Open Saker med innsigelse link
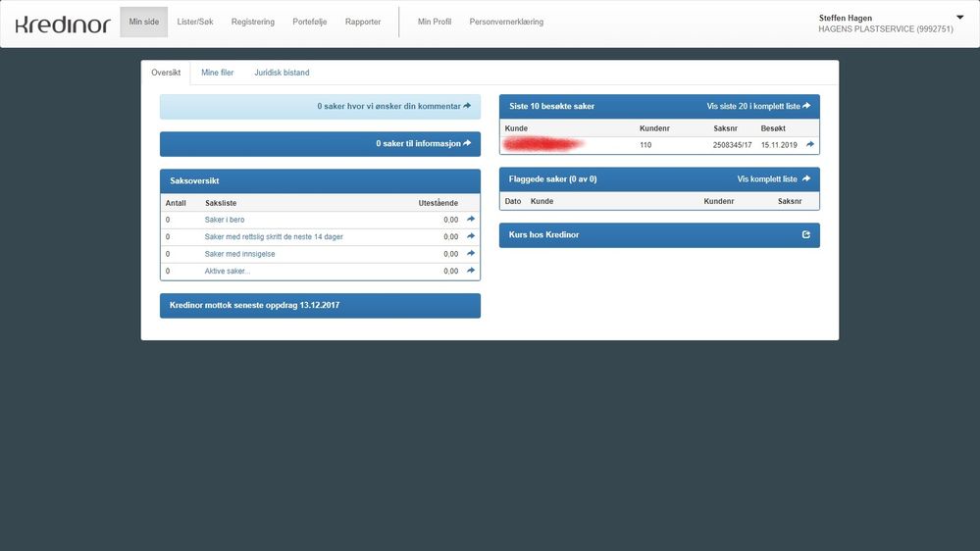This screenshot has height=551, width=980. point(239,254)
